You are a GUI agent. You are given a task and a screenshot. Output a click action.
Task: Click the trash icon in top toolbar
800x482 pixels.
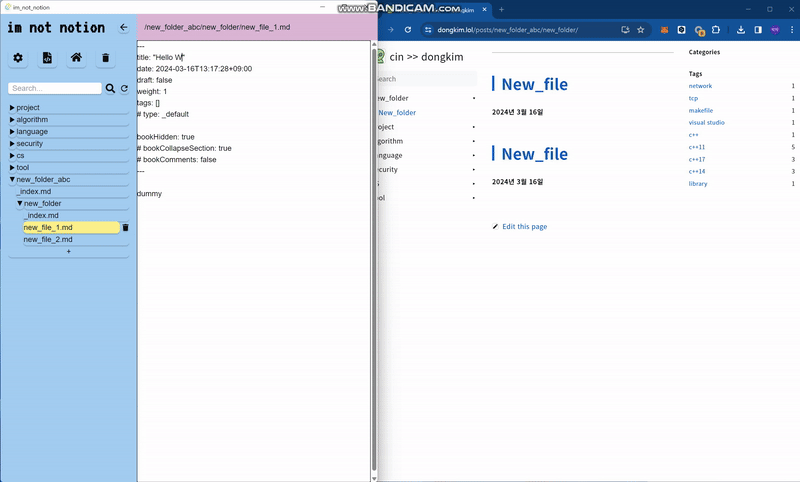[x=105, y=58]
